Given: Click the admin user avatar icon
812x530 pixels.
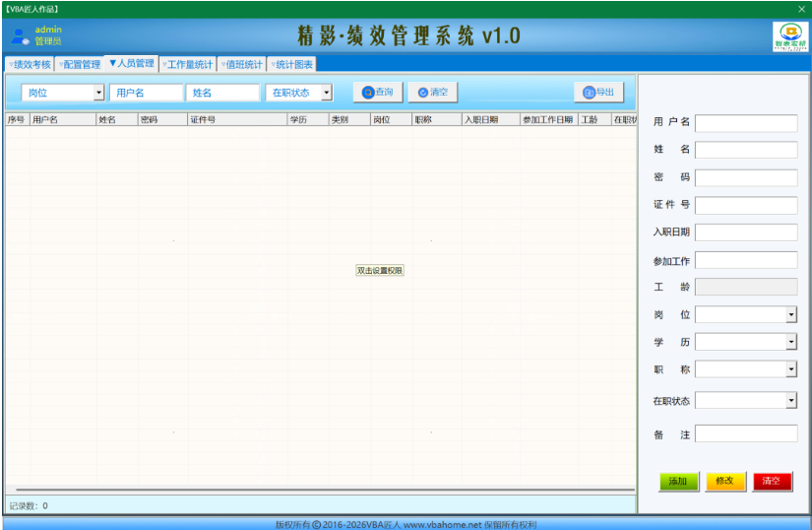Looking at the screenshot, I should [x=20, y=35].
